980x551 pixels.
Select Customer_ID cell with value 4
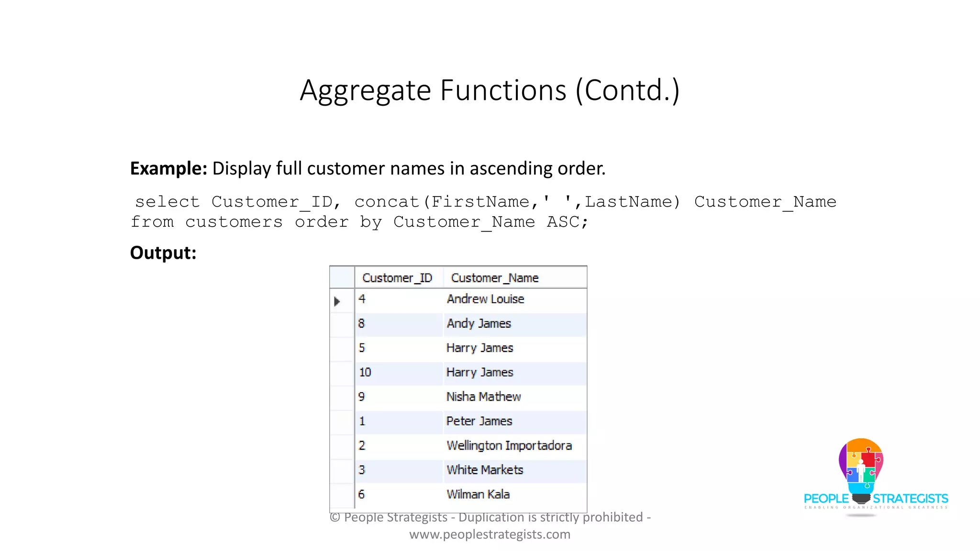pos(399,299)
